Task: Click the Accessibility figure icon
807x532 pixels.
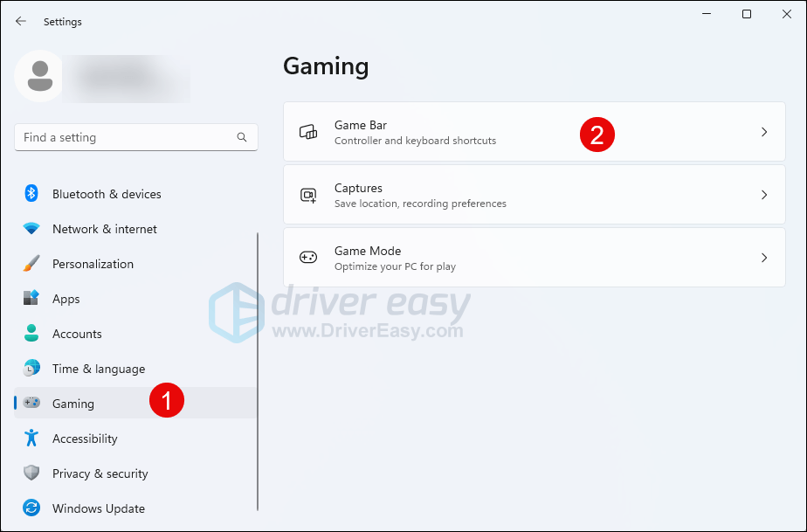Action: (31, 439)
